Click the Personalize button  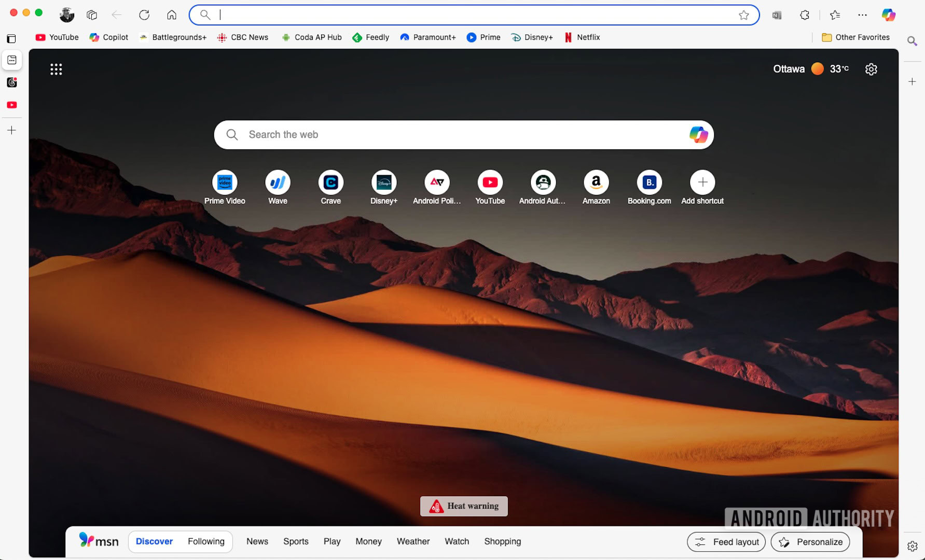pos(810,542)
